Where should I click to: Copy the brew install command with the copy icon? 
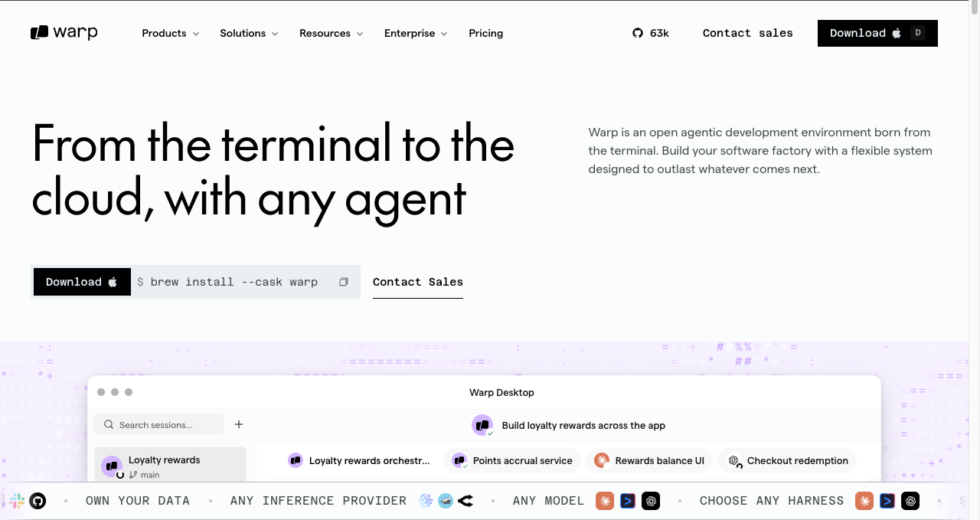[344, 282]
